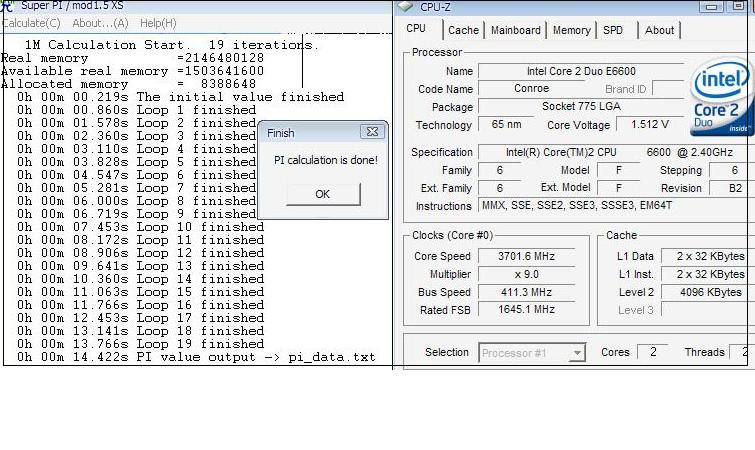755x450 pixels.
Task: Click the Bus Speed value 411.3 MHz
Action: click(526, 292)
